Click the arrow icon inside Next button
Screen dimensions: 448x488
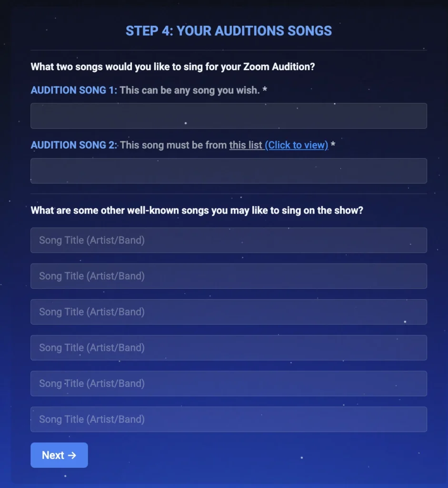click(x=72, y=455)
